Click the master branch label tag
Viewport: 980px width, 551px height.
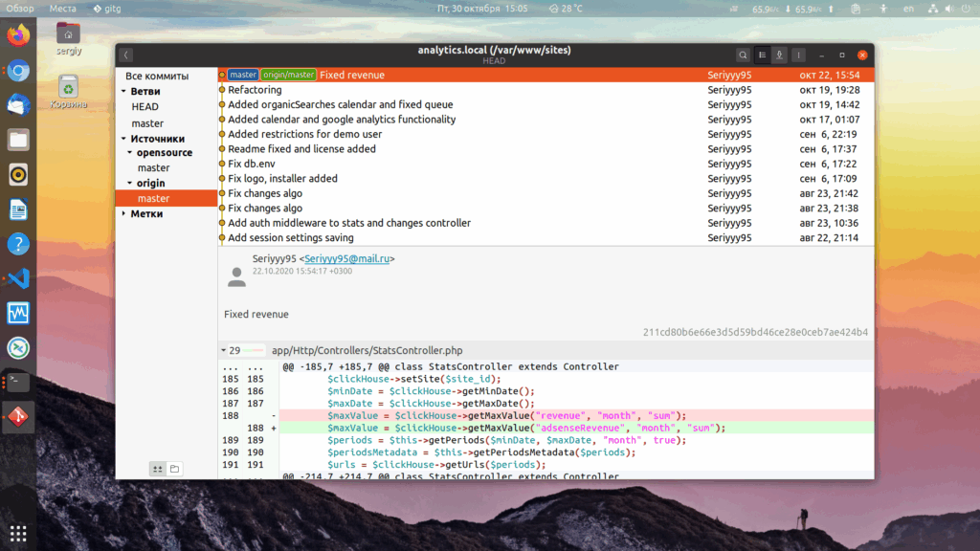point(243,75)
